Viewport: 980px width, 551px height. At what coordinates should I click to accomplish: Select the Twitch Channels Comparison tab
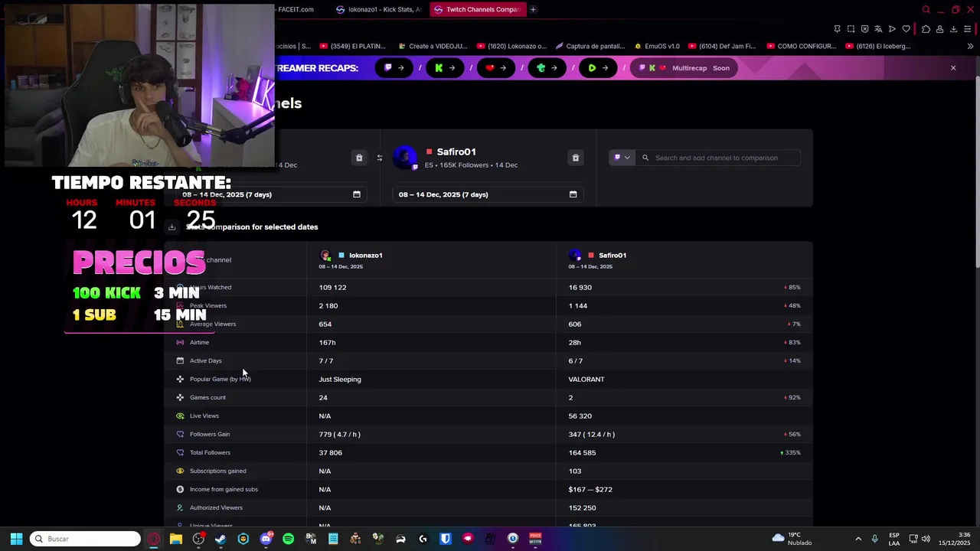pos(477,9)
